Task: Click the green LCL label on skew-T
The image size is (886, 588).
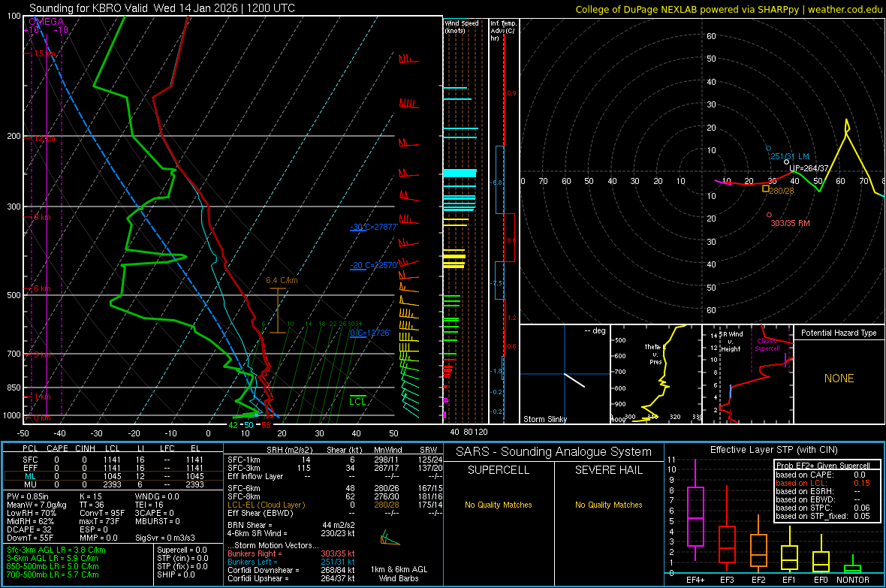Action: pyautogui.click(x=357, y=402)
